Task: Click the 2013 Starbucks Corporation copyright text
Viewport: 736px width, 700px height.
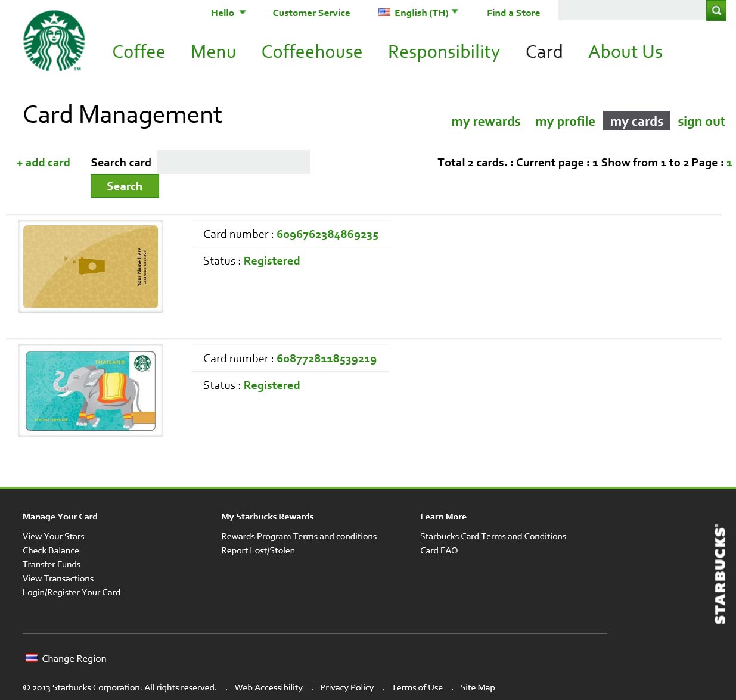Action: pyautogui.click(x=120, y=687)
